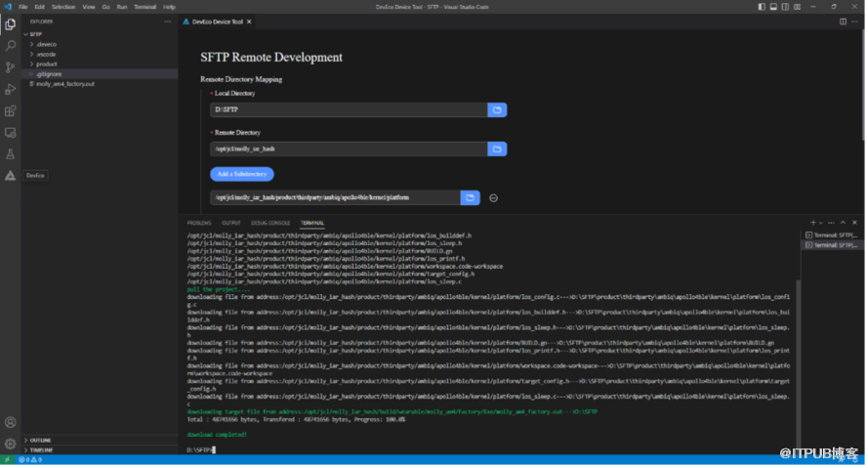Expand the TIMELINE section

pyautogui.click(x=100, y=451)
